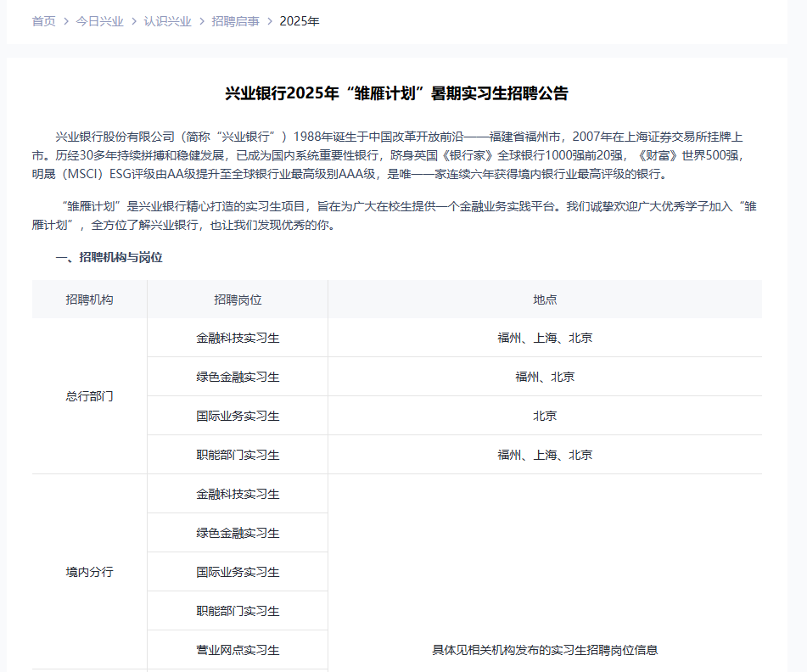Select 金融科技实习生 under 总行部门
The height and width of the screenshot is (672, 807).
pyautogui.click(x=238, y=338)
